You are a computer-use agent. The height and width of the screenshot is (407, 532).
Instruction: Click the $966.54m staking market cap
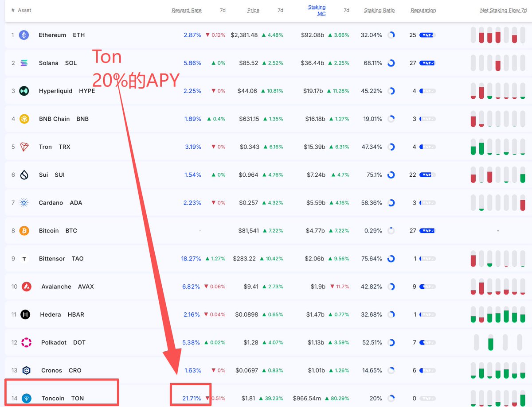pos(307,398)
